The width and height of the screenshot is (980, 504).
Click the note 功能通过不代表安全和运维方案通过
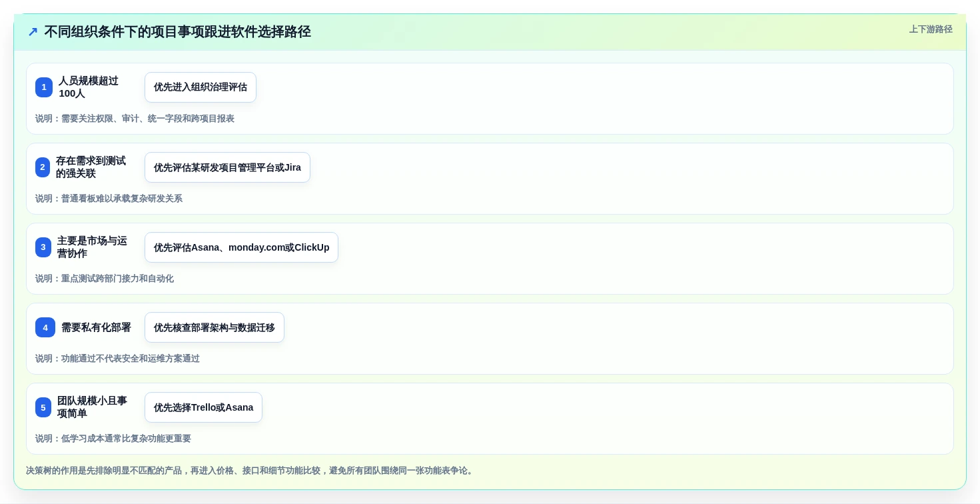pyautogui.click(x=117, y=359)
